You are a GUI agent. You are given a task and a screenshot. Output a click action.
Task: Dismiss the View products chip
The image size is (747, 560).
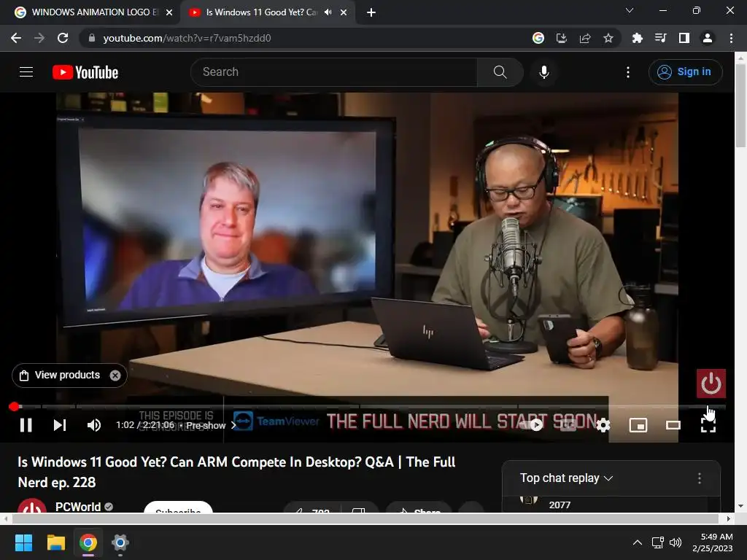click(115, 376)
